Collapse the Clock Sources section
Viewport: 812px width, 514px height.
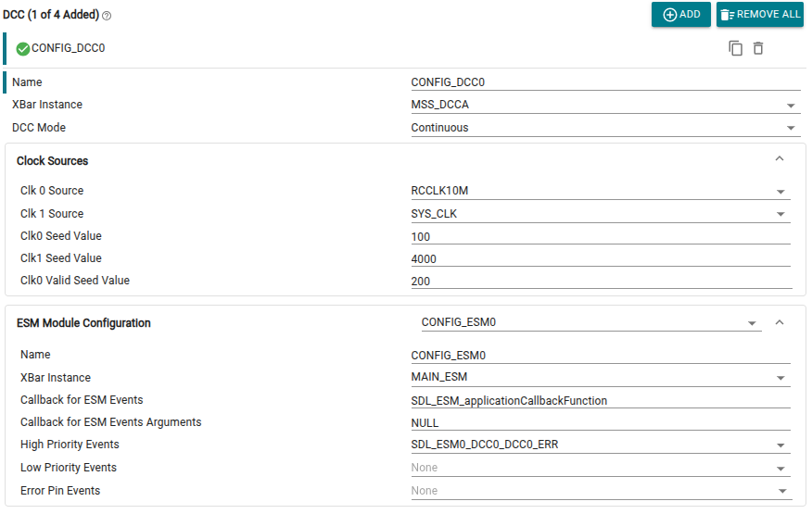[x=780, y=159]
